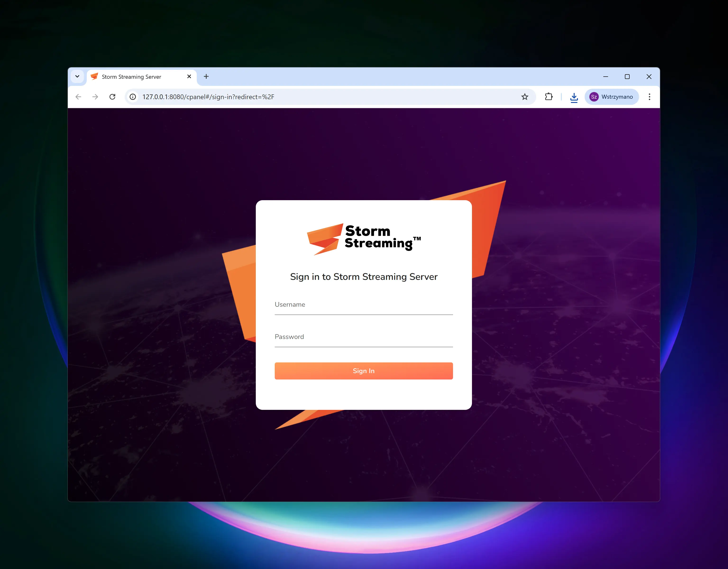
Task: Focus the Username input field
Action: [x=363, y=305]
